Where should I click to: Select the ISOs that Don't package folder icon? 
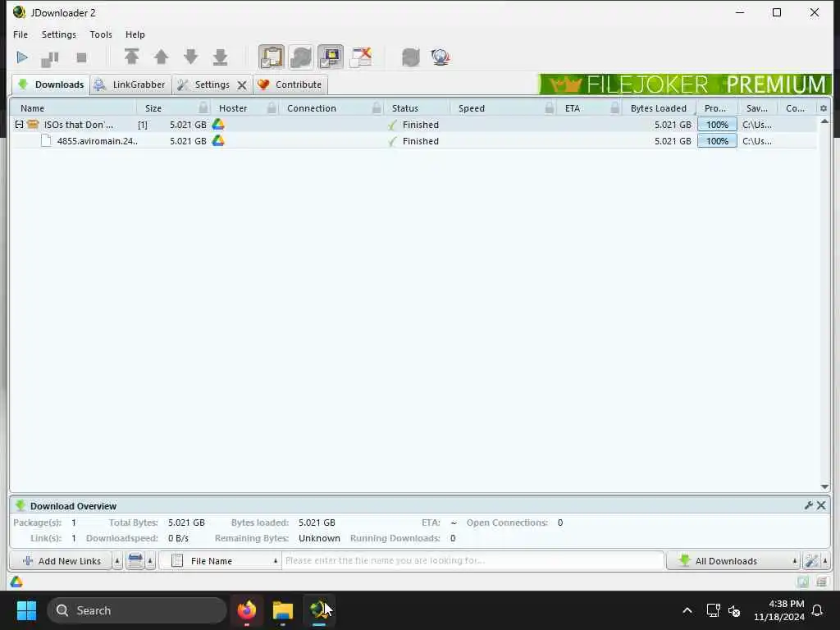[x=33, y=125]
